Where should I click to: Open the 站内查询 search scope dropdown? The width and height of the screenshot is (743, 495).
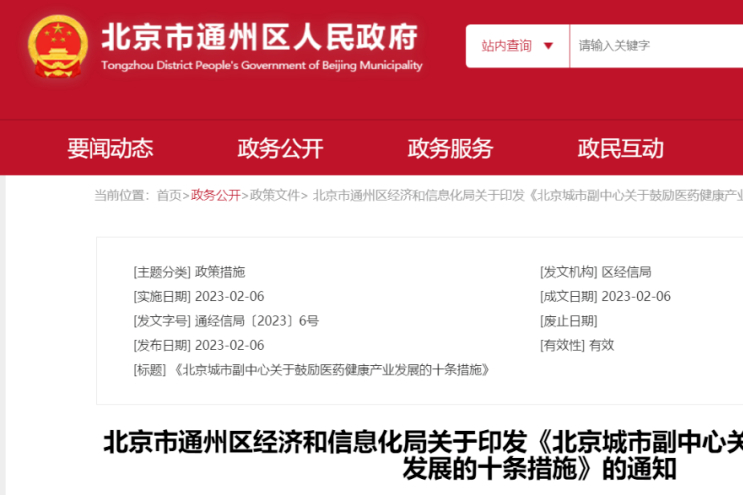pos(517,46)
